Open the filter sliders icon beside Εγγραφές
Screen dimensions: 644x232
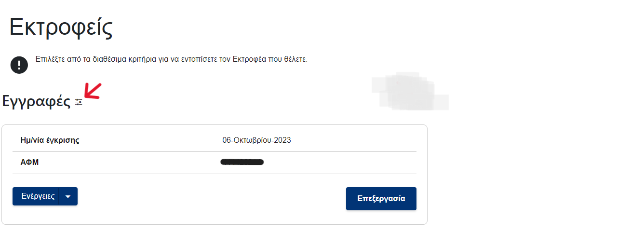[x=79, y=102]
